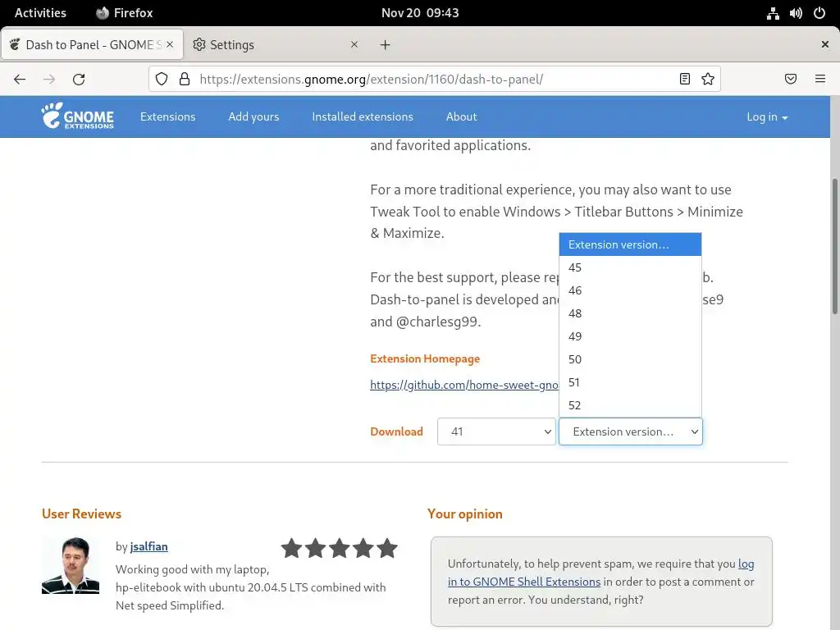This screenshot has height=630, width=840.
Task: Open the Add yours nav item
Action: 254,116
